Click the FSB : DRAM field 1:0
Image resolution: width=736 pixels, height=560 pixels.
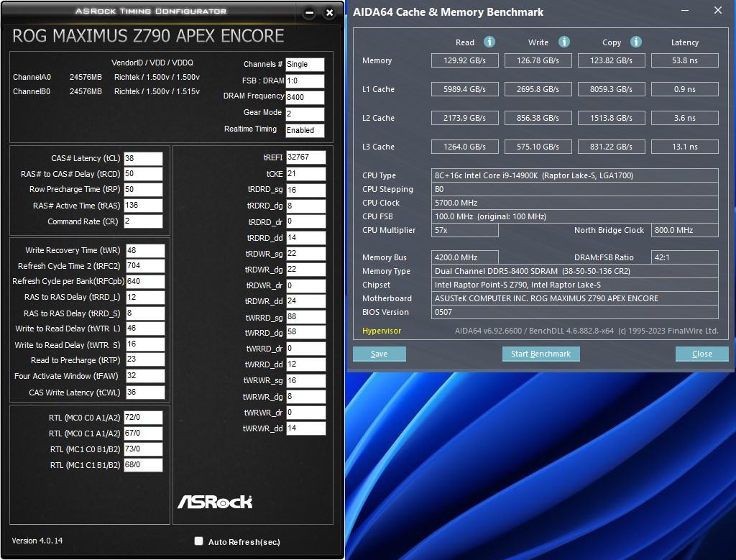pos(305,81)
